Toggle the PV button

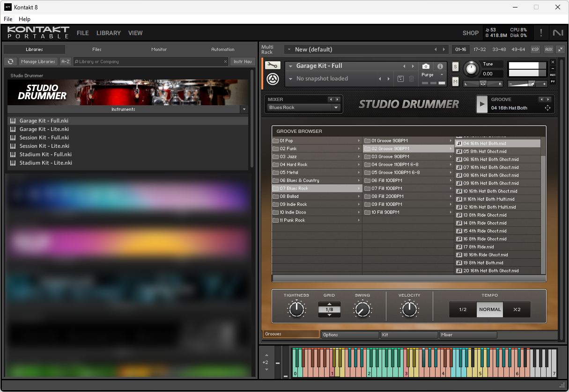tap(553, 81)
